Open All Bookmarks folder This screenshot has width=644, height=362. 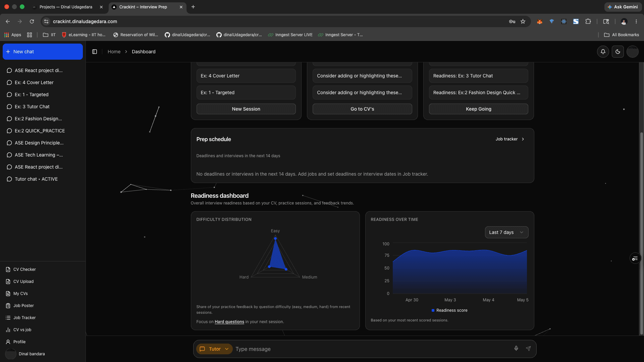622,35
